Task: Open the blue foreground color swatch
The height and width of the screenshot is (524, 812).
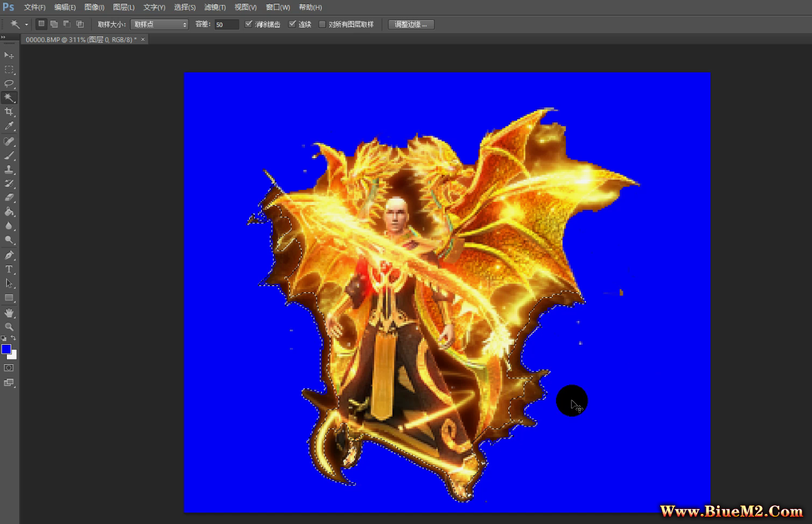Action: tap(6, 349)
